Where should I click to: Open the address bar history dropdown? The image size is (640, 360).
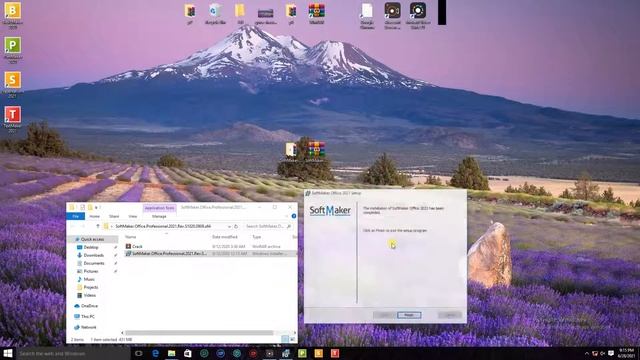pos(229,226)
